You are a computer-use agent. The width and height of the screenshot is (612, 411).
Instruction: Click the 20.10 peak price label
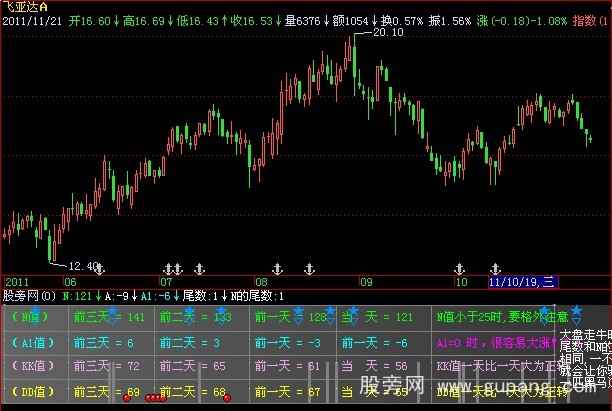tap(388, 32)
